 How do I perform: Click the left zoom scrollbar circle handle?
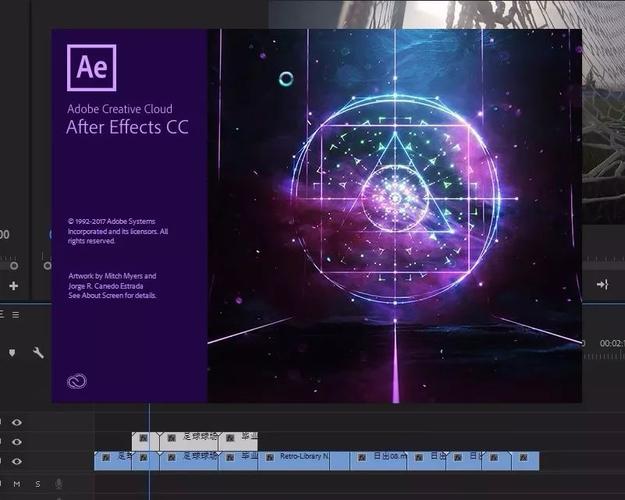tap(14, 266)
